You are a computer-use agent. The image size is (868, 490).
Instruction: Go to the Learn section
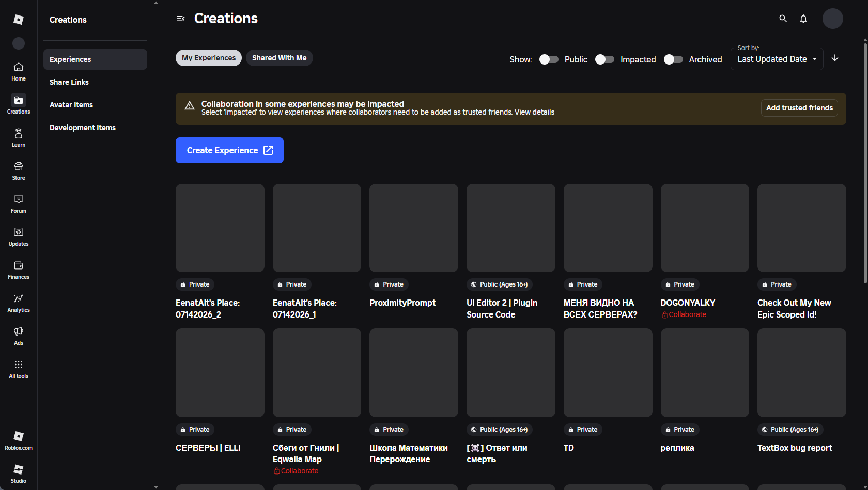tap(19, 138)
